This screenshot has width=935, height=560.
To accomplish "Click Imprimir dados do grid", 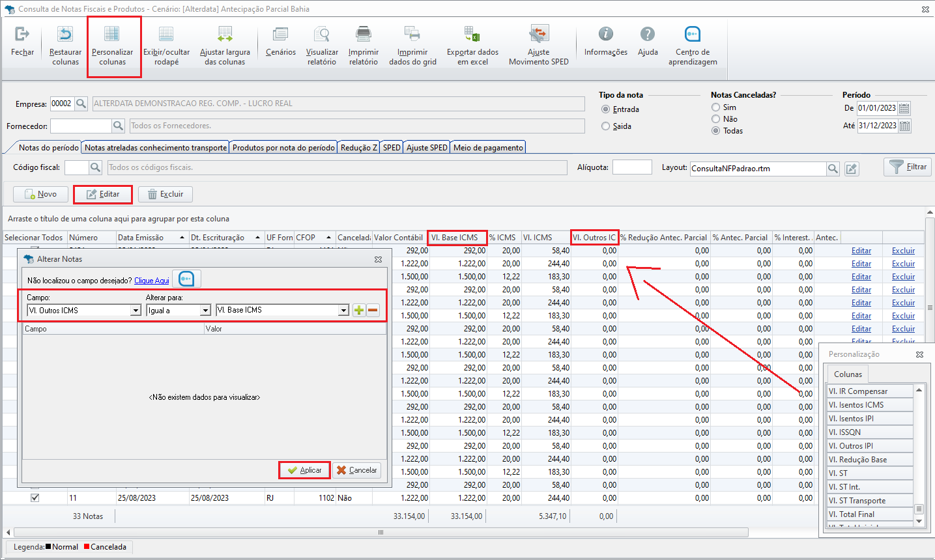I will 412,46.
